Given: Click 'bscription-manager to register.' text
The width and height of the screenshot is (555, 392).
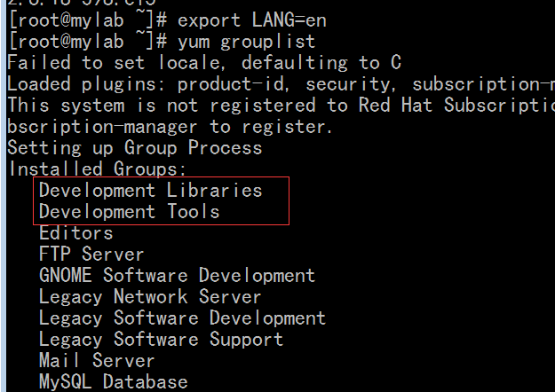Looking at the screenshot, I should pos(170,127).
